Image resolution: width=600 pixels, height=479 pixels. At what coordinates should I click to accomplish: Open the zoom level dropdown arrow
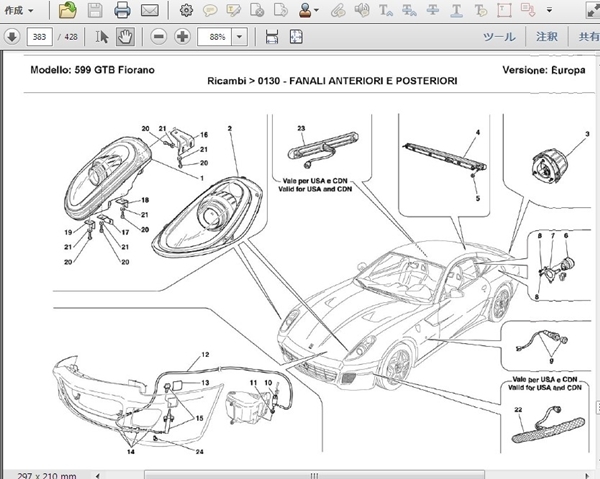tap(240, 37)
